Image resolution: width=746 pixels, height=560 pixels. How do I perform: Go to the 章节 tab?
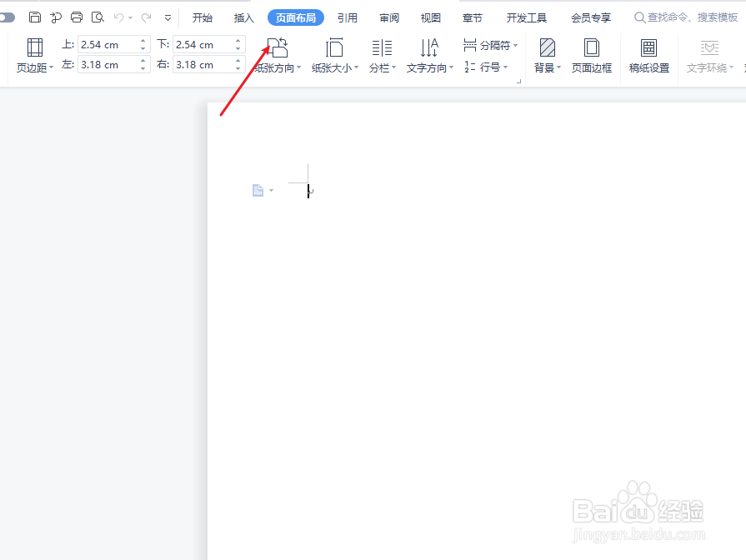point(473,18)
